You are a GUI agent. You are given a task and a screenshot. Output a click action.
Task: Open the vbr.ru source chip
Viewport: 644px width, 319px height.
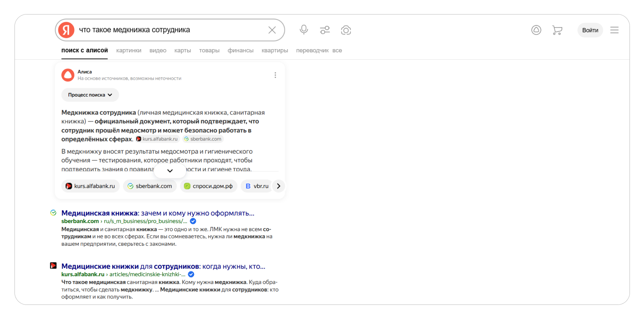click(x=257, y=186)
